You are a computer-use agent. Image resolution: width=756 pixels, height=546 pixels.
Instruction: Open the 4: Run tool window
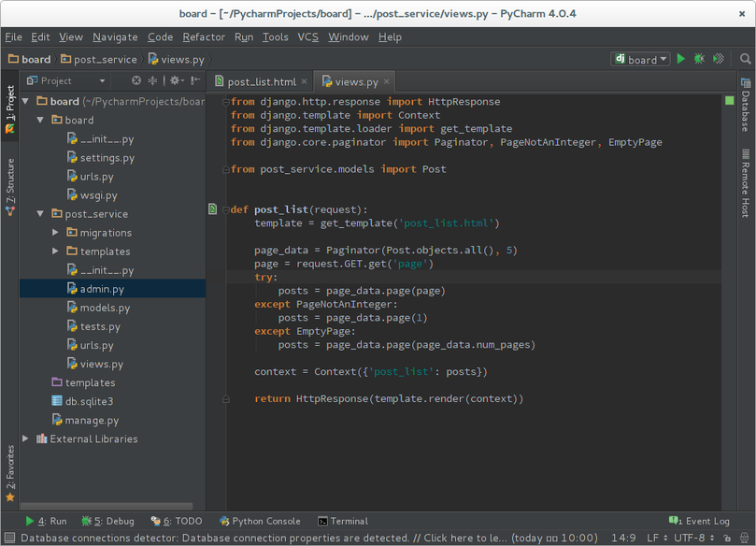coord(46,521)
